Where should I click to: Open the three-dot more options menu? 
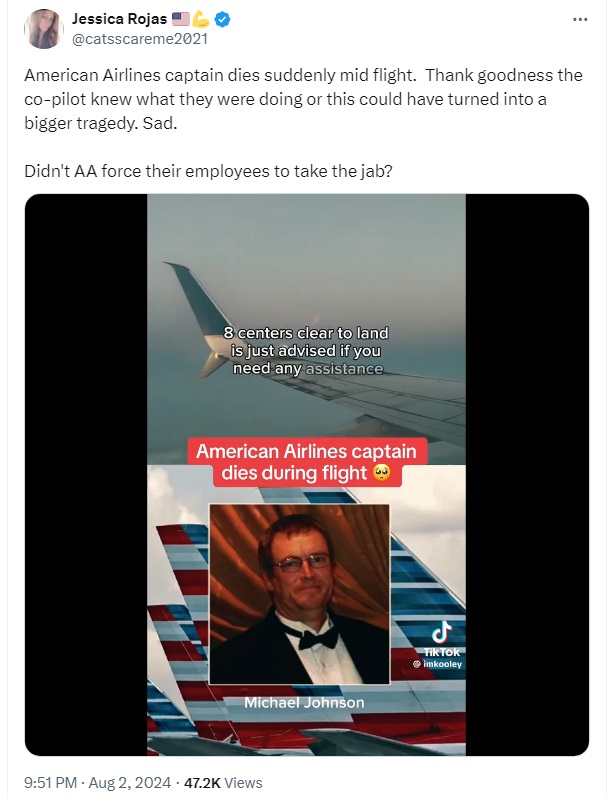(580, 19)
